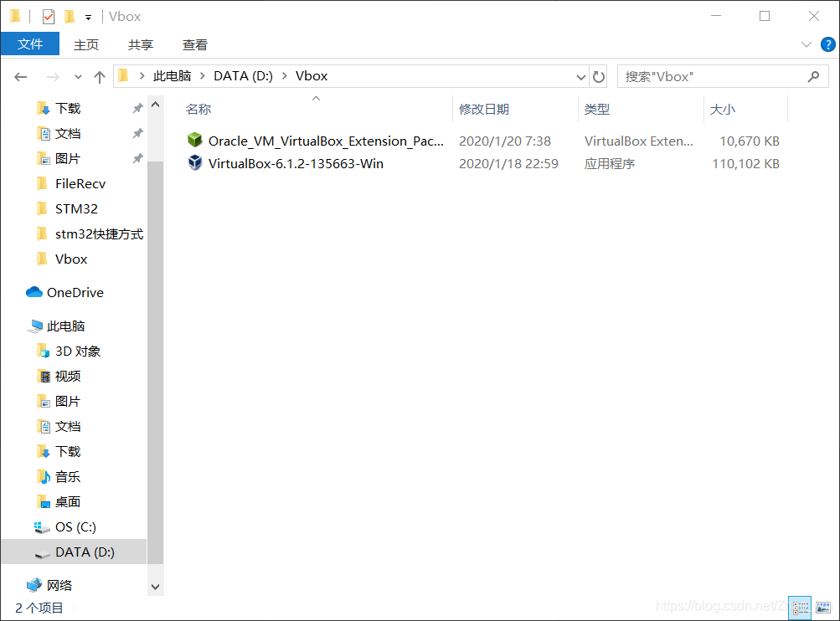Click the green cube Extension Pack file icon
This screenshot has height=621, width=840.
click(x=195, y=140)
